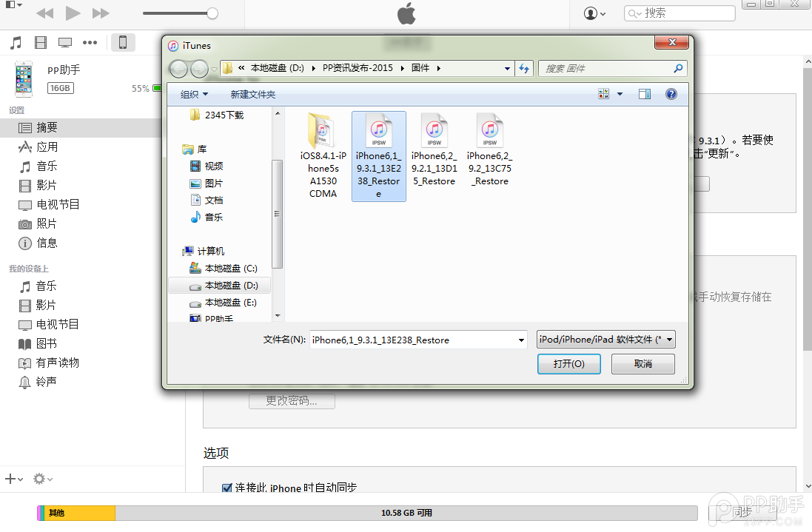
Task: Click the refresh icon beside the address bar
Action: (x=525, y=68)
